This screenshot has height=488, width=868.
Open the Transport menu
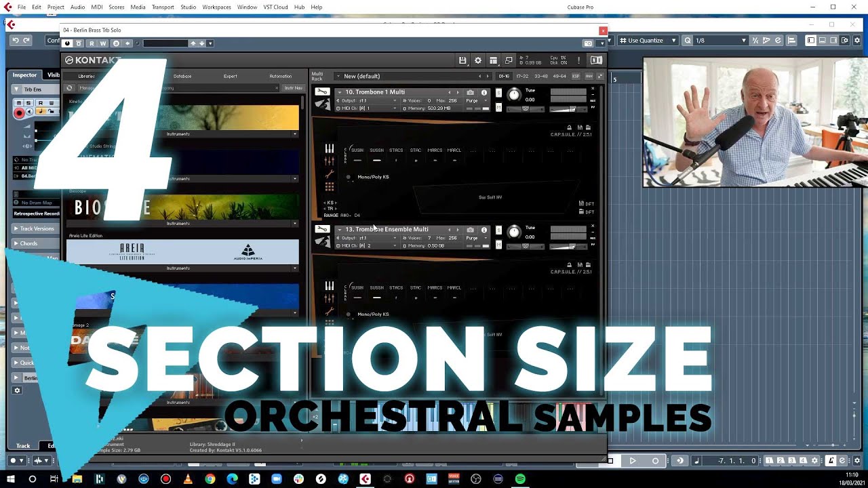[x=163, y=7]
